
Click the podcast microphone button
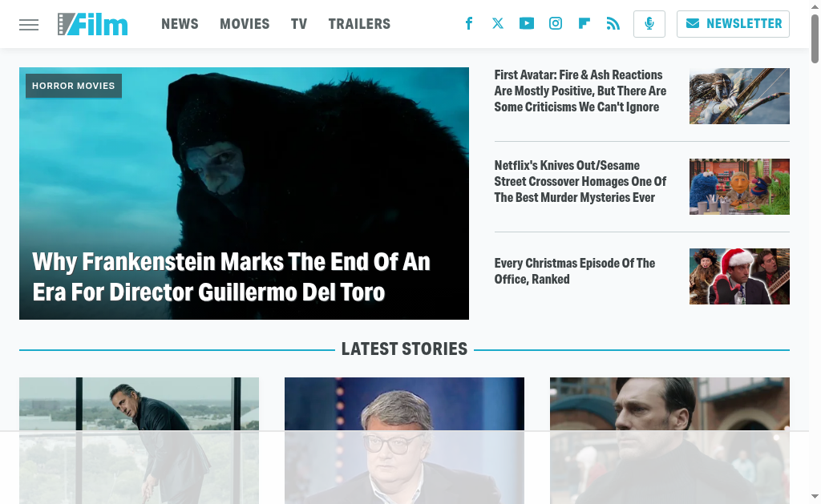tap(649, 24)
